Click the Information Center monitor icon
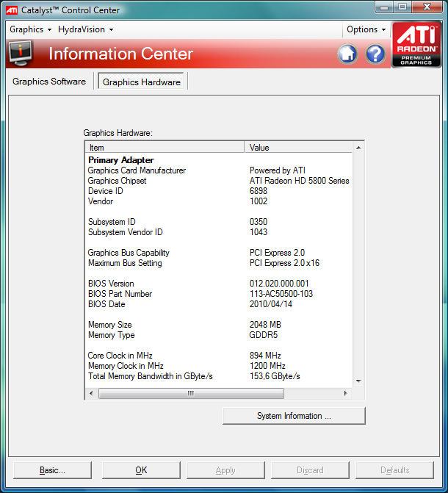 (x=21, y=53)
